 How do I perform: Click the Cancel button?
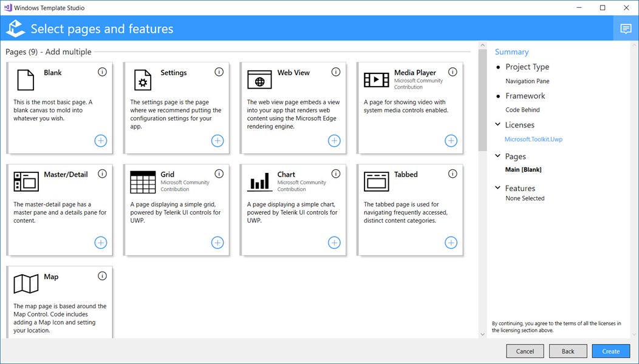(525, 351)
